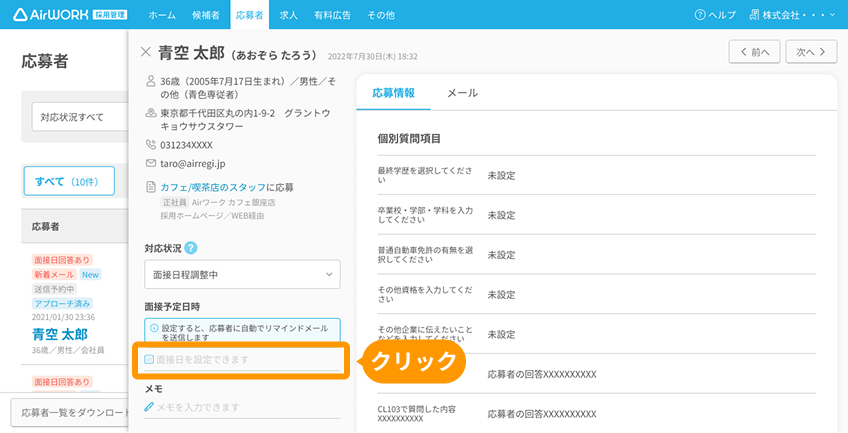The image size is (848, 433).
Task: Open the 有料広告 menu
Action: [x=333, y=15]
